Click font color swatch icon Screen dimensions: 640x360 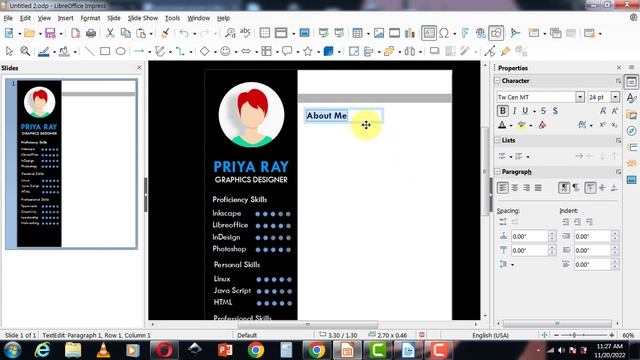pos(502,125)
